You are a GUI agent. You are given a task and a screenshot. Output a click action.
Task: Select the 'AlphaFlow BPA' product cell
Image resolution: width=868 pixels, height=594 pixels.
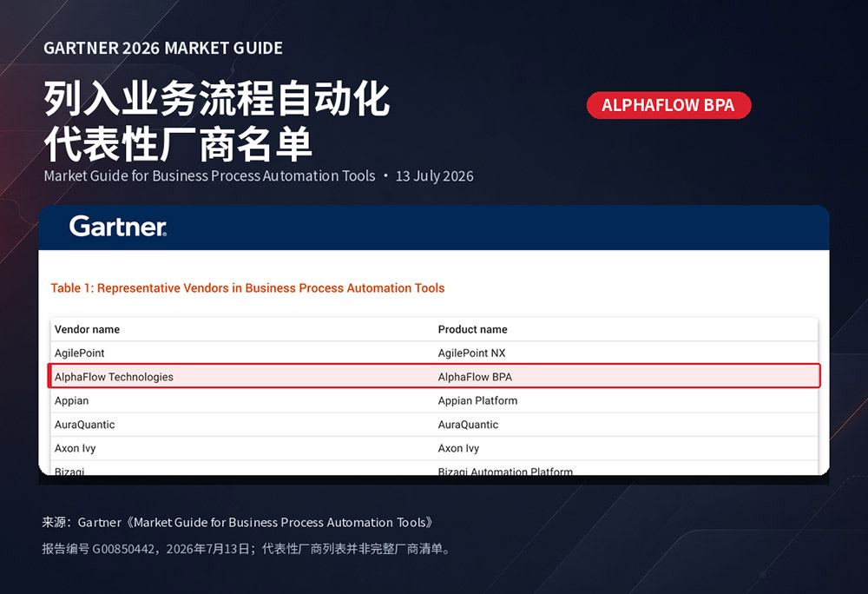[475, 377]
